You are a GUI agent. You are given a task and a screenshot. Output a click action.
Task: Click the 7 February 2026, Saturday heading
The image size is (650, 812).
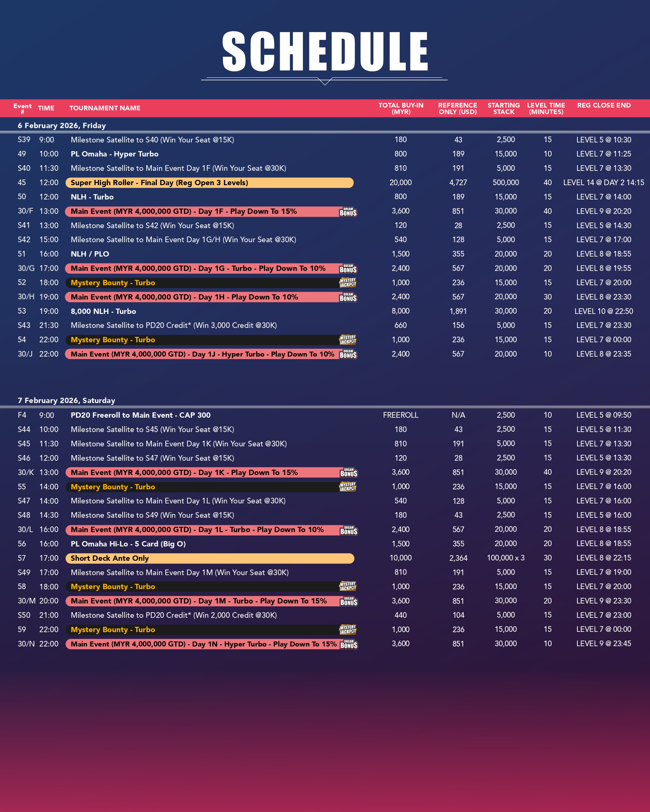pyautogui.click(x=66, y=401)
